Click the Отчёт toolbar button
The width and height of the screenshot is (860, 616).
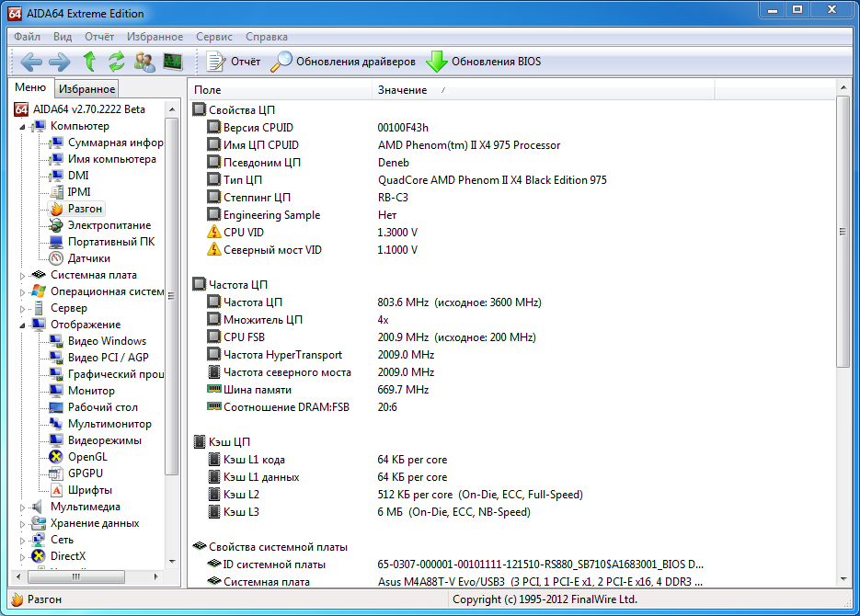tap(234, 62)
